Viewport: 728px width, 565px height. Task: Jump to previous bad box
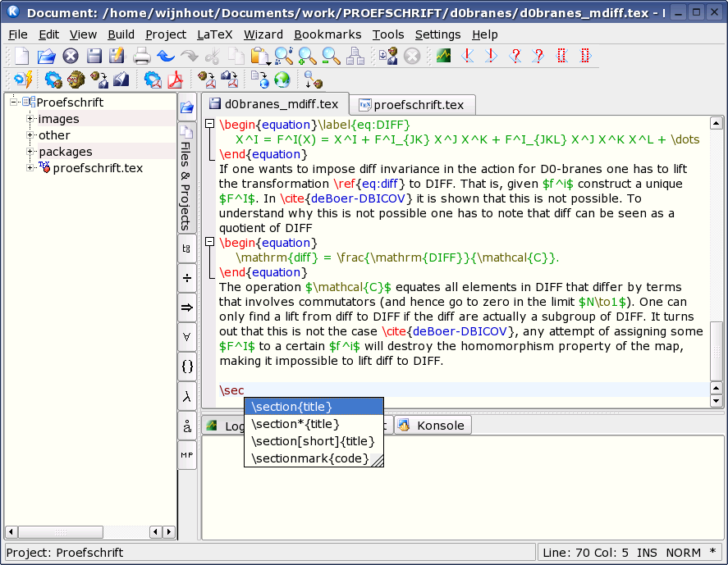(562, 56)
